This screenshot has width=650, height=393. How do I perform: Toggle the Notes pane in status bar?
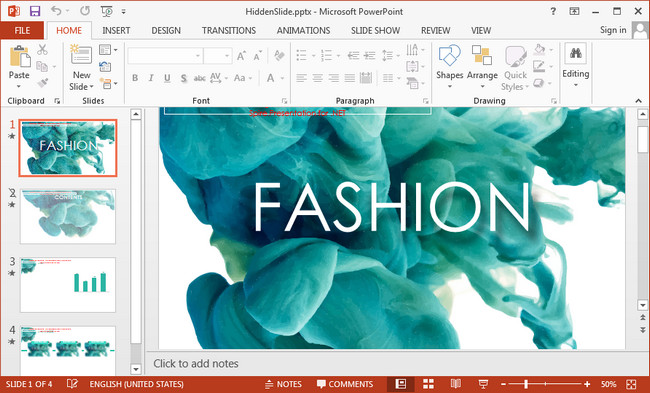tap(283, 384)
